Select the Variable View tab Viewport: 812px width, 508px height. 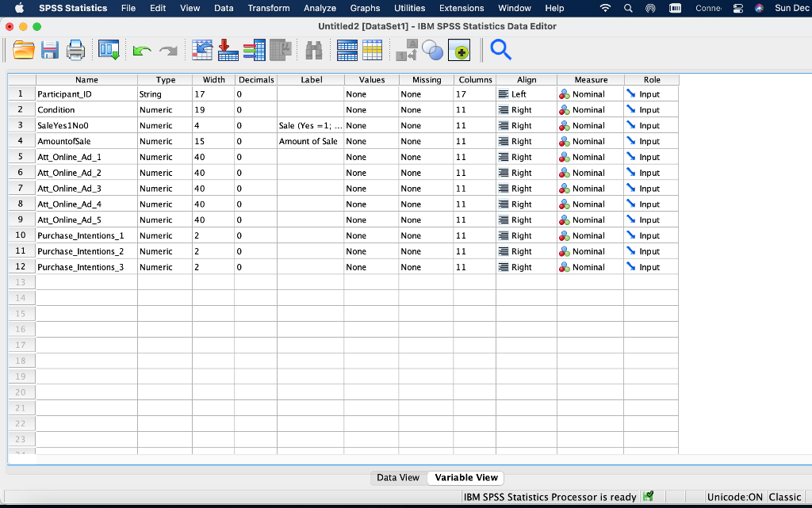(x=466, y=477)
